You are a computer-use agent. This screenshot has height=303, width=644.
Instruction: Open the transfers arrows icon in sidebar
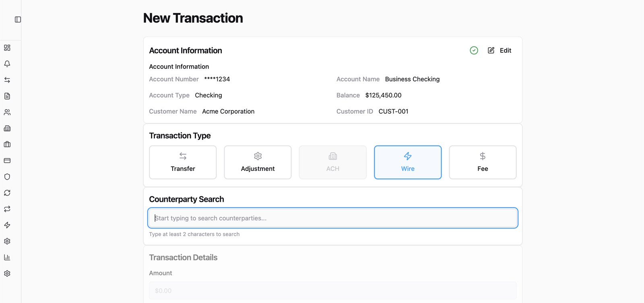(x=7, y=80)
